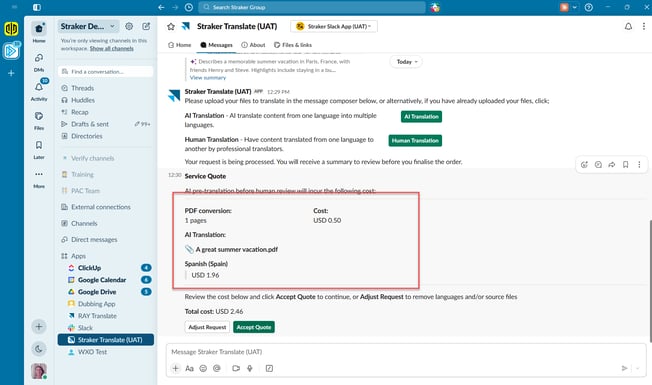This screenshot has height=385, width=652.
Task: Record a video clip in composer
Action: coord(236,368)
